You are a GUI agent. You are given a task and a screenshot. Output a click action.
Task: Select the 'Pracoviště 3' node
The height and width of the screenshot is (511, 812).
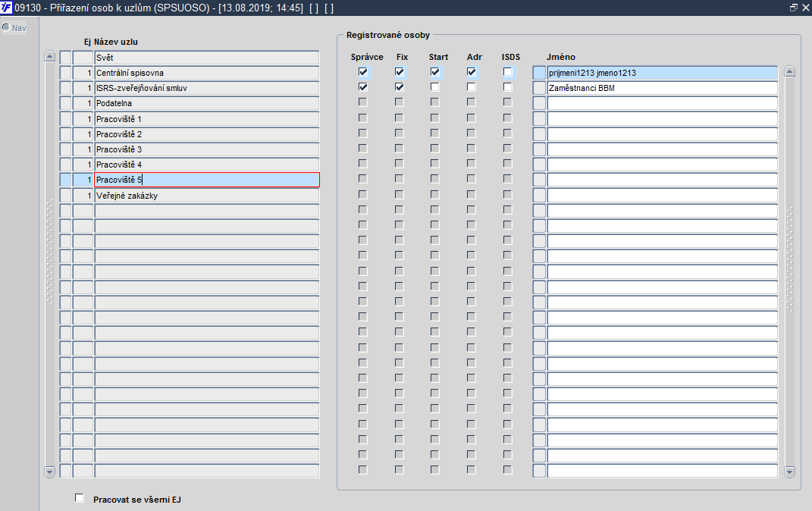[207, 149]
